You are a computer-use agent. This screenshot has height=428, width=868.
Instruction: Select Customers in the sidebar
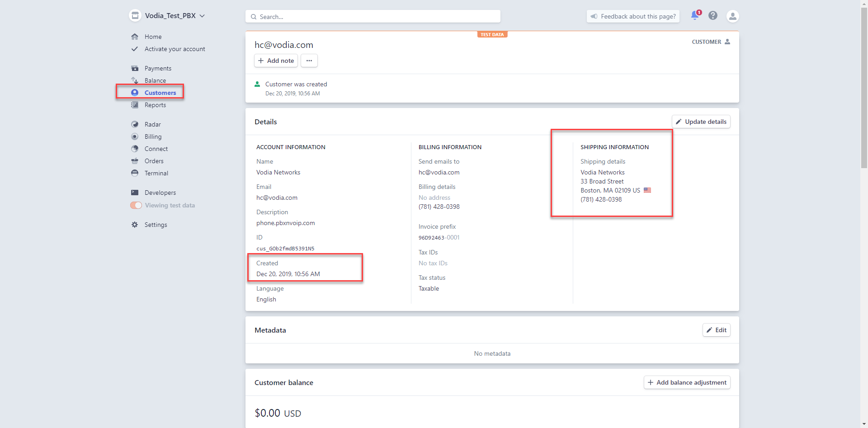coord(160,93)
